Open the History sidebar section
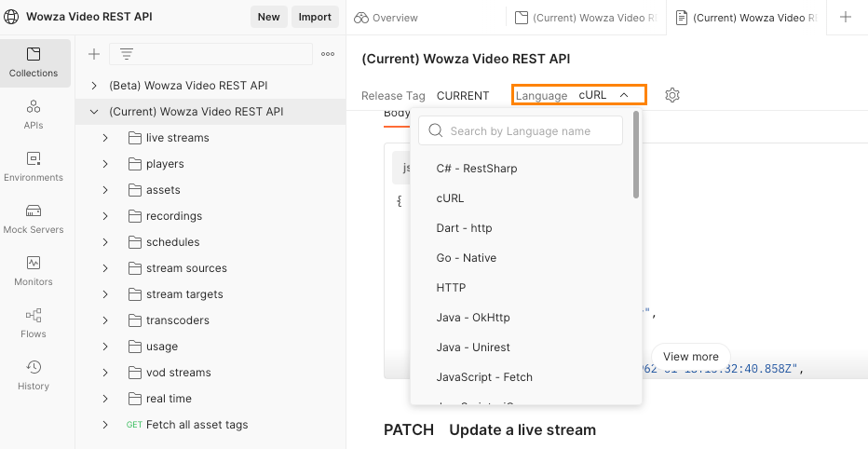 pos(34,375)
